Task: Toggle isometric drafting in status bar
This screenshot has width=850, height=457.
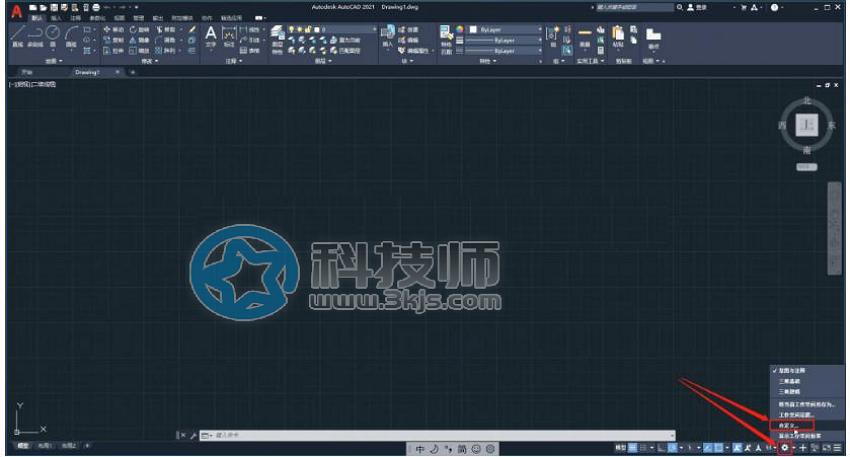Action: coord(690,448)
